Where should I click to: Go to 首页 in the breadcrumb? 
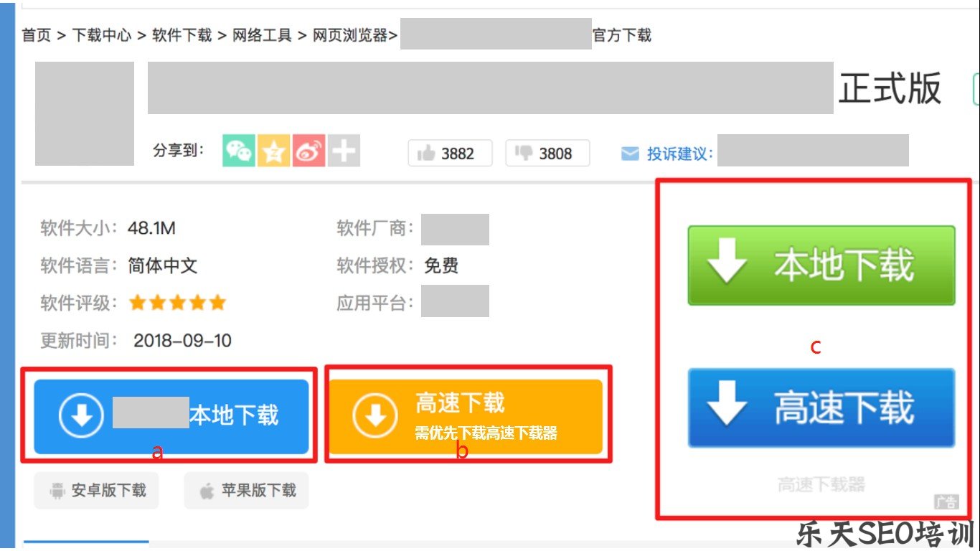click(37, 35)
